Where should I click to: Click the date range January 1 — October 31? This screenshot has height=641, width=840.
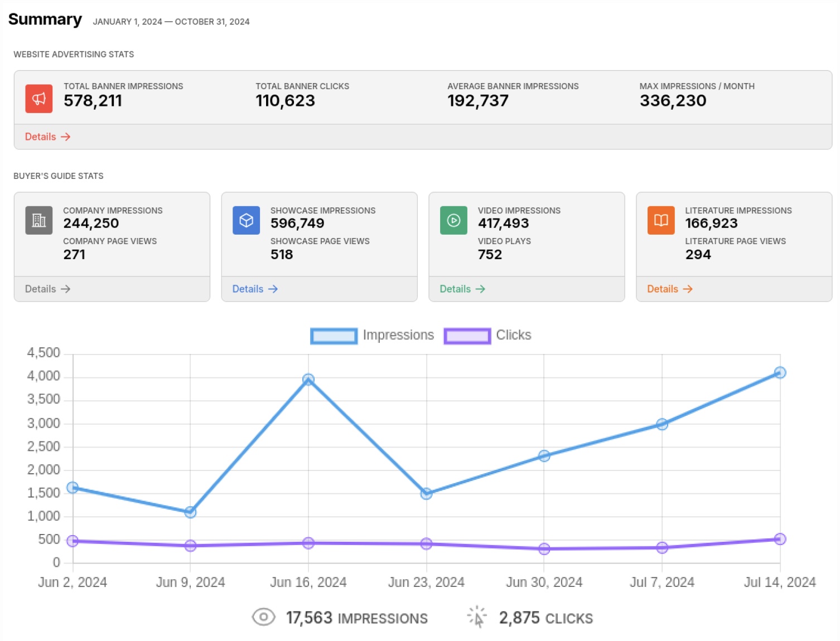click(x=171, y=22)
